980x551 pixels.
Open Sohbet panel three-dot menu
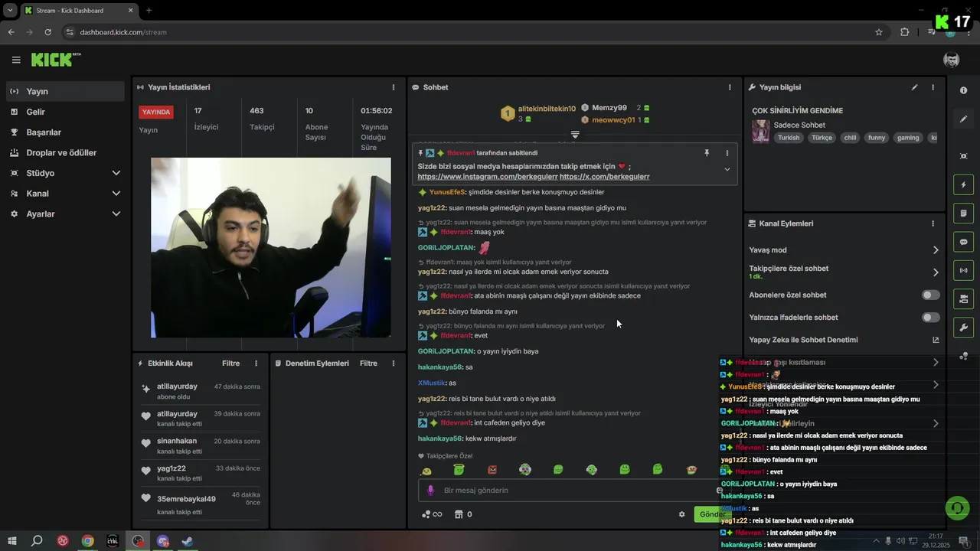tap(730, 87)
